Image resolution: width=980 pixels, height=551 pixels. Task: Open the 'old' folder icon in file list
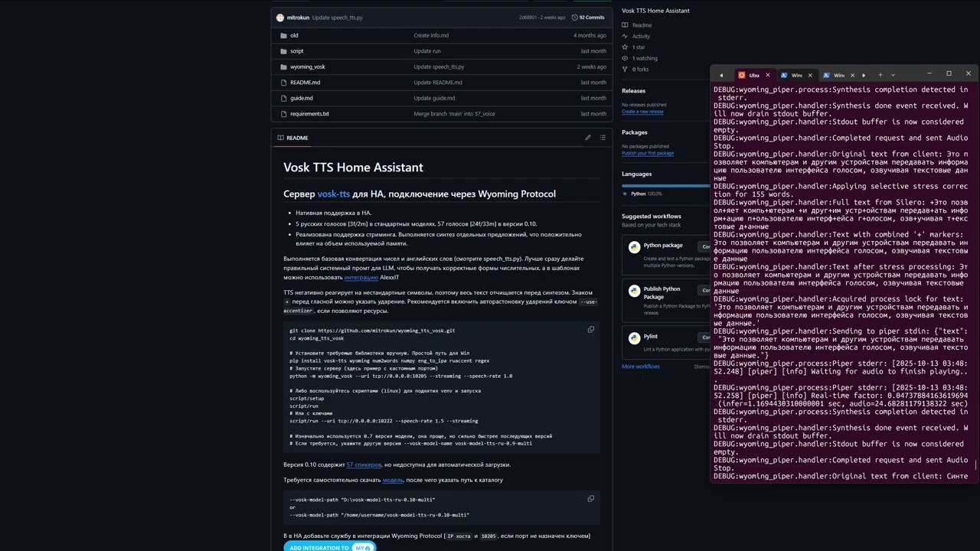click(283, 35)
